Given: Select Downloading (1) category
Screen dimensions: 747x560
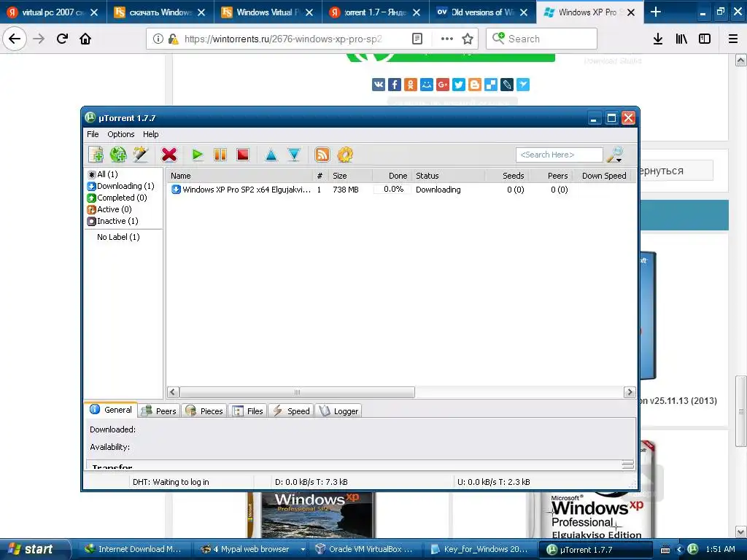Looking at the screenshot, I should tap(121, 186).
